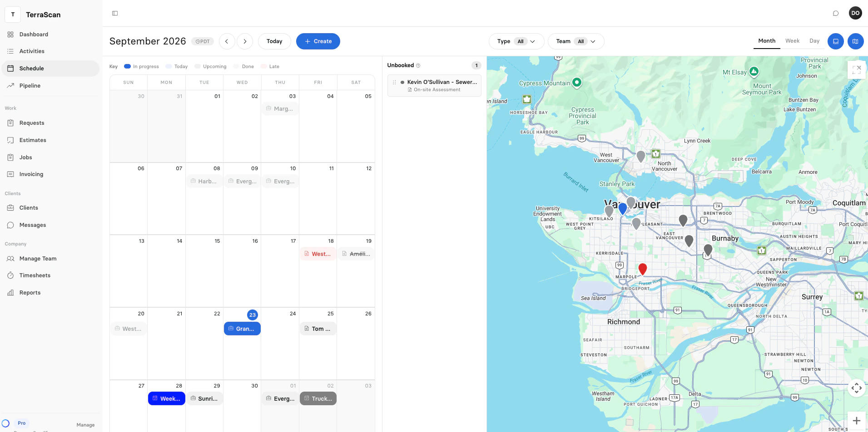Click the Today button

[x=274, y=41]
